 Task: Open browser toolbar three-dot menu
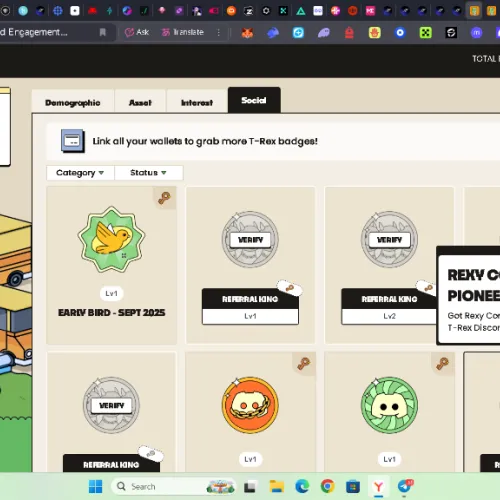pos(219,32)
